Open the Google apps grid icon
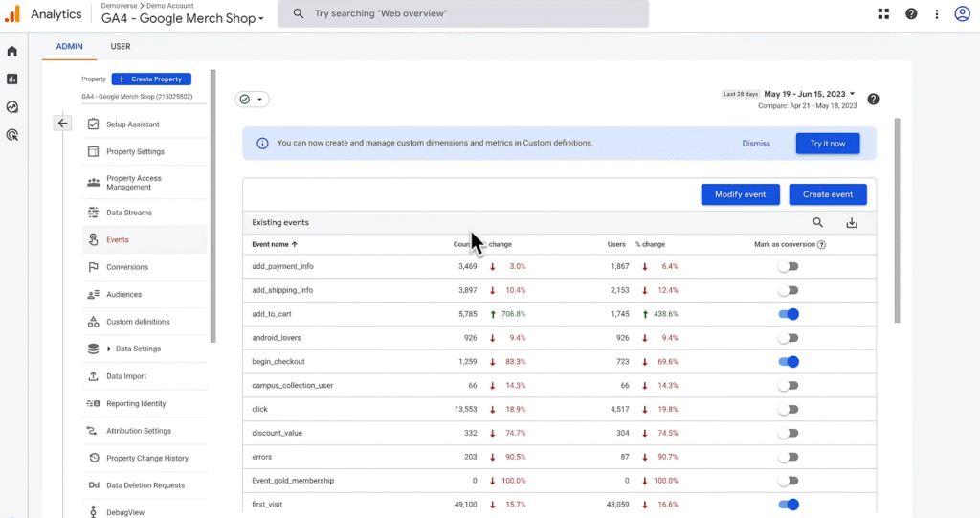Screen dimensions: 980x518 pos(883,13)
